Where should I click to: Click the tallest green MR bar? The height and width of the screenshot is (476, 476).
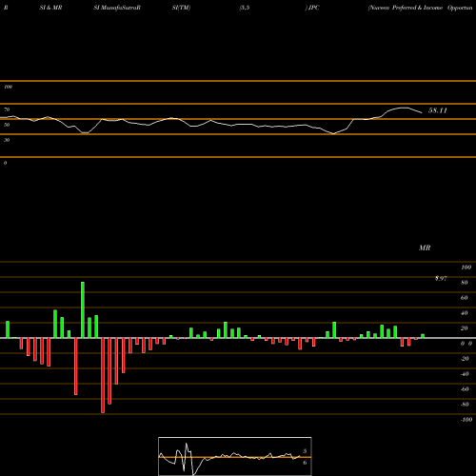tap(83, 309)
